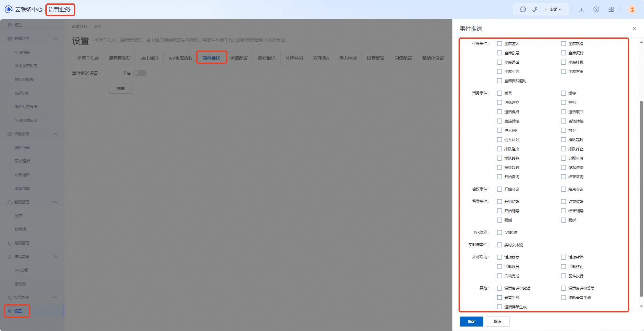Click the drawer vertical scrollbar thumb
Screen dimensions: 644x331
pos(641,199)
